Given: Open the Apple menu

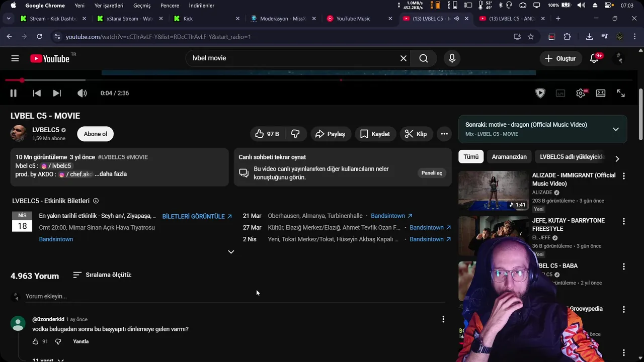Looking at the screenshot, I should 13,6.
